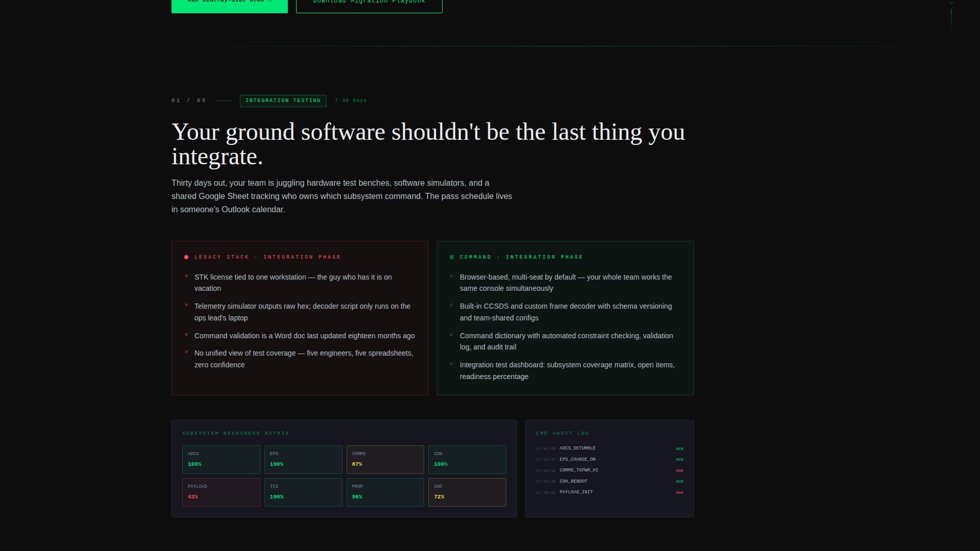Click the NAK status on PAYLOAD_INIT log entry
This screenshot has height=551, width=980.
(x=680, y=492)
